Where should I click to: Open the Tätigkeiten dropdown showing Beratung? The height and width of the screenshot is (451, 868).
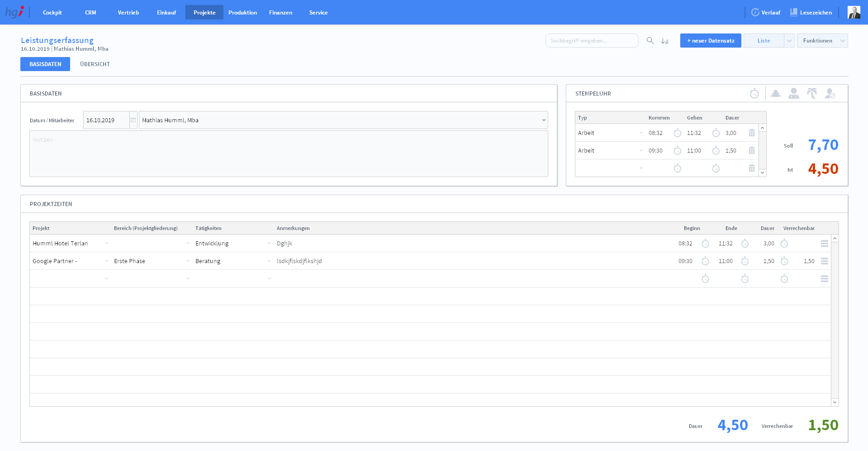[x=269, y=261]
